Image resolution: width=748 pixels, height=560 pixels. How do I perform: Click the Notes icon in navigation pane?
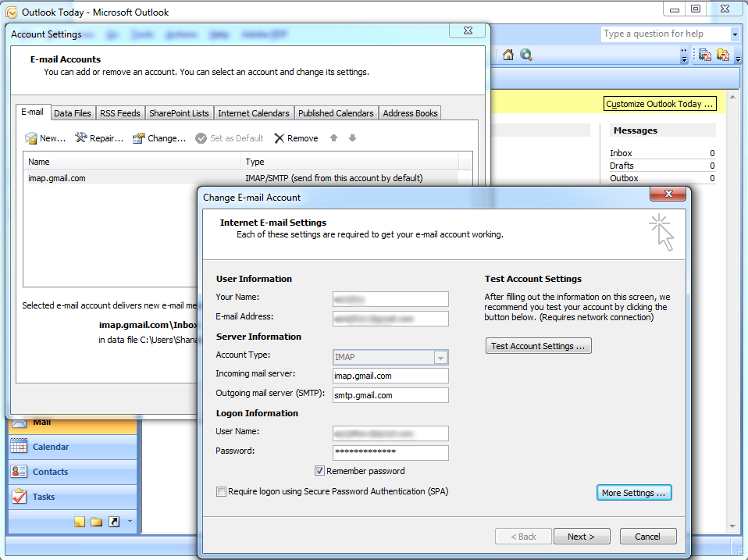(x=80, y=522)
